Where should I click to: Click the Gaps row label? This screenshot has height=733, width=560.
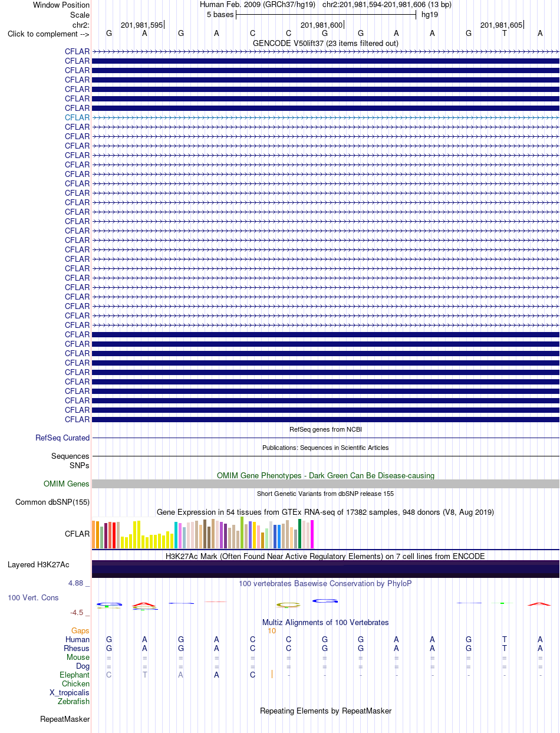point(81,630)
